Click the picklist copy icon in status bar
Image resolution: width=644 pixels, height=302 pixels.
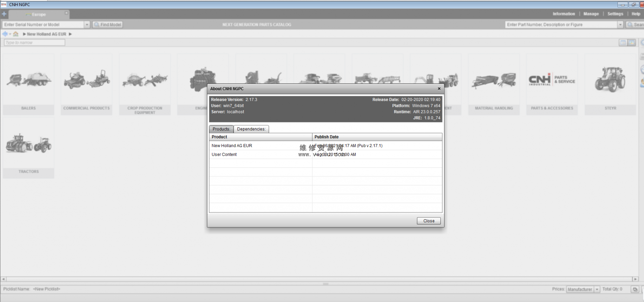point(635,289)
